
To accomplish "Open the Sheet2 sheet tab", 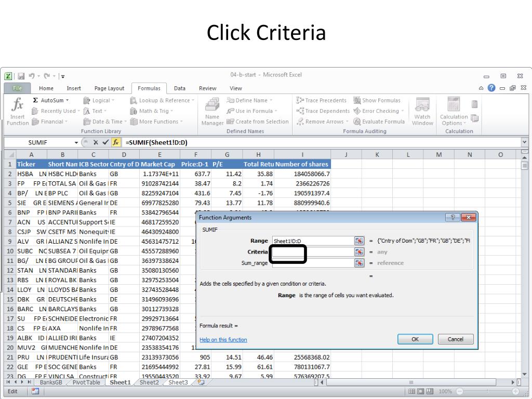I will click(149, 382).
